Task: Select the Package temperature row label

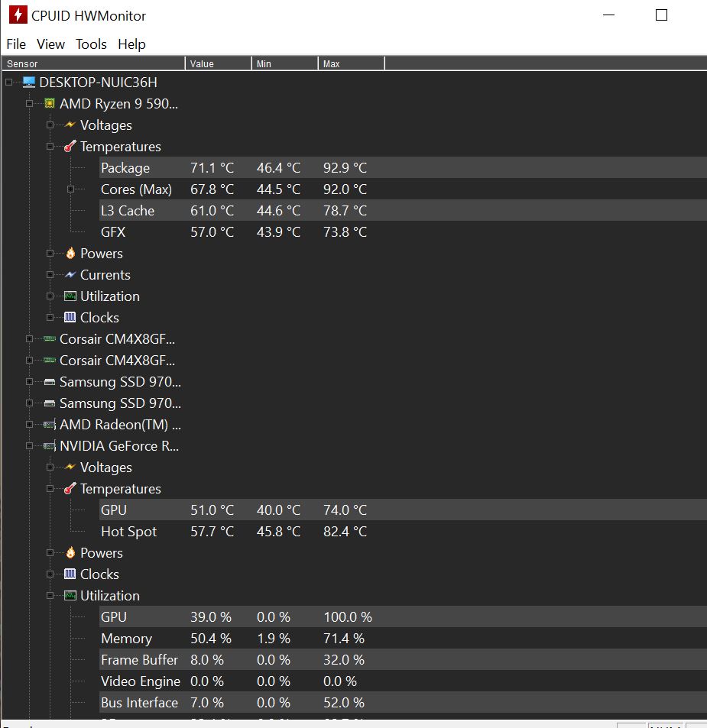Action: (x=125, y=167)
